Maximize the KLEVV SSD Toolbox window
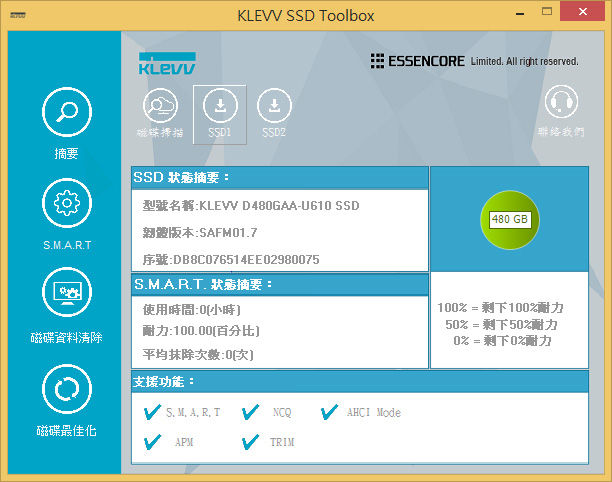Image resolution: width=612 pixels, height=482 pixels. (547, 11)
